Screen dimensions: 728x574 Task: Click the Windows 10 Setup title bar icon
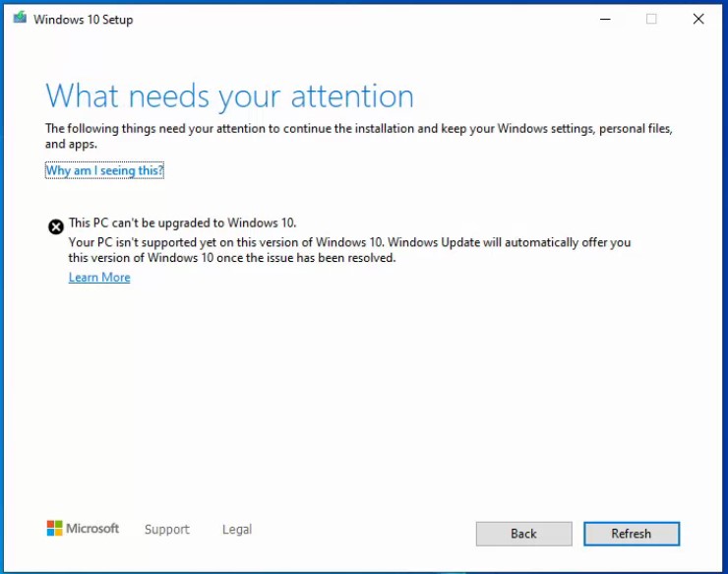click(x=20, y=18)
